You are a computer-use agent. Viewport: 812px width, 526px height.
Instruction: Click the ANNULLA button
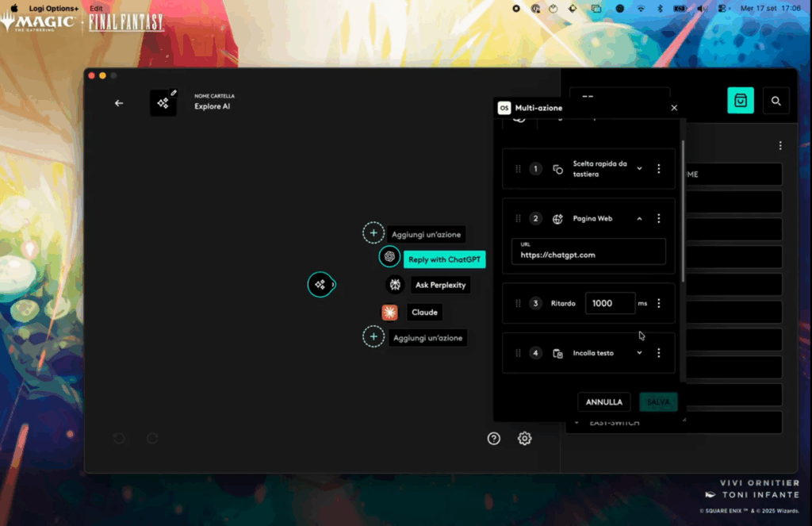tap(604, 402)
